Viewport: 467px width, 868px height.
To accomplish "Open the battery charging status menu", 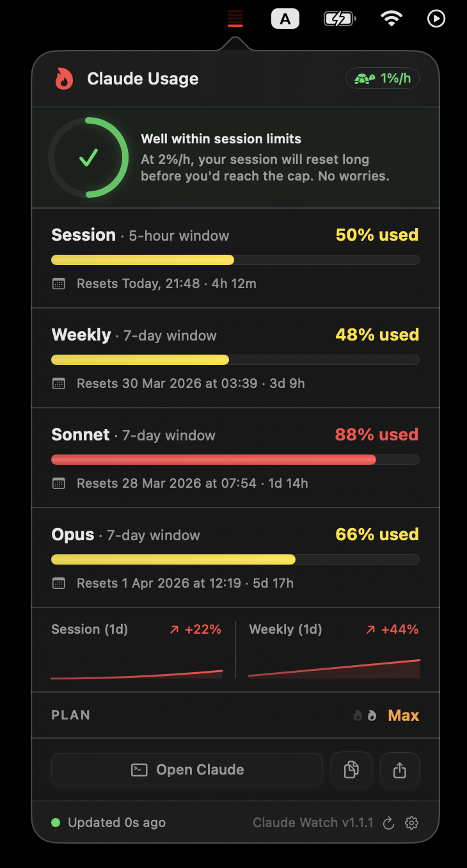I will coord(339,19).
